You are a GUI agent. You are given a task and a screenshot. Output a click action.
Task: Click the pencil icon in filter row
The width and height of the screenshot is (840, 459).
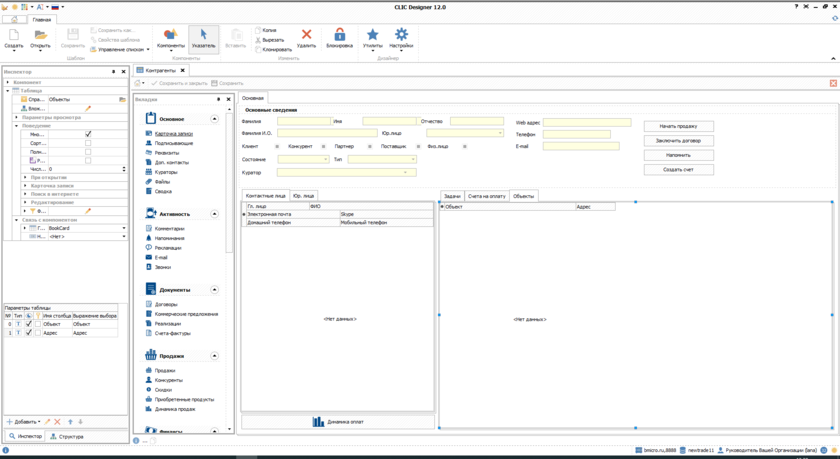coord(88,211)
